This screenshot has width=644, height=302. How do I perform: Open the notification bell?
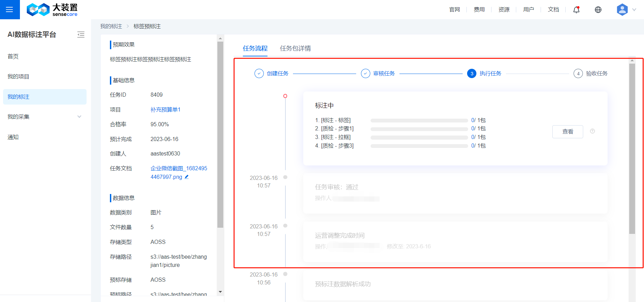(x=576, y=10)
